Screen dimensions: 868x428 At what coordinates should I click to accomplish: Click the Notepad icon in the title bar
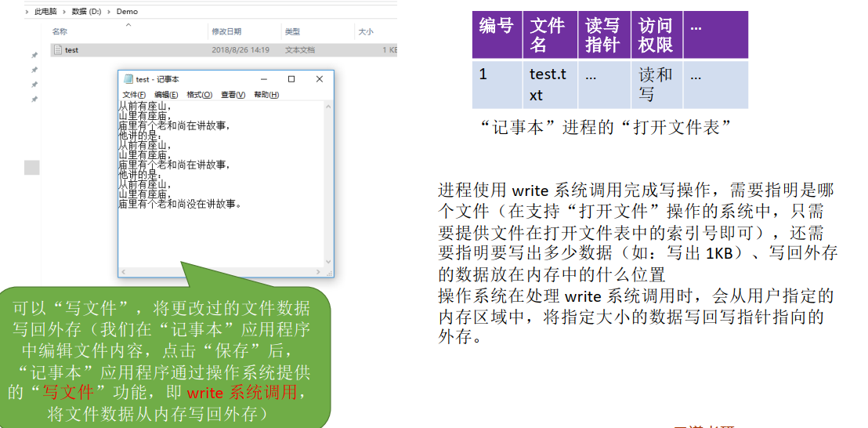click(128, 79)
